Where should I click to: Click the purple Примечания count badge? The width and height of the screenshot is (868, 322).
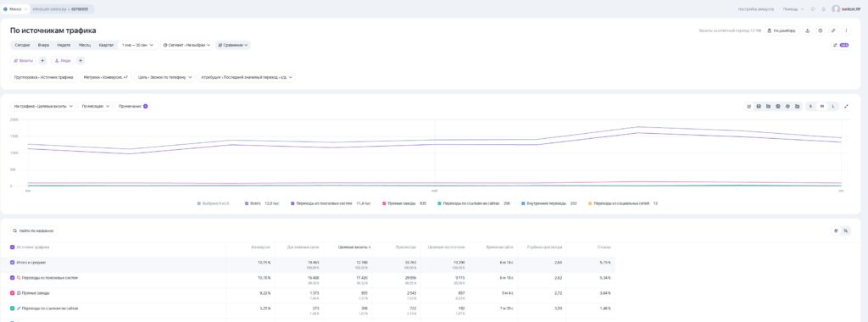click(146, 106)
